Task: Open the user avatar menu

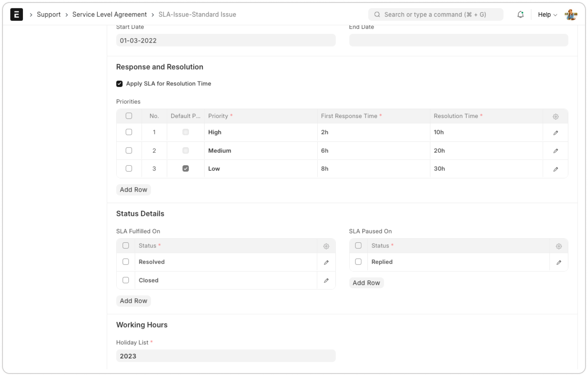Action: pyautogui.click(x=571, y=15)
